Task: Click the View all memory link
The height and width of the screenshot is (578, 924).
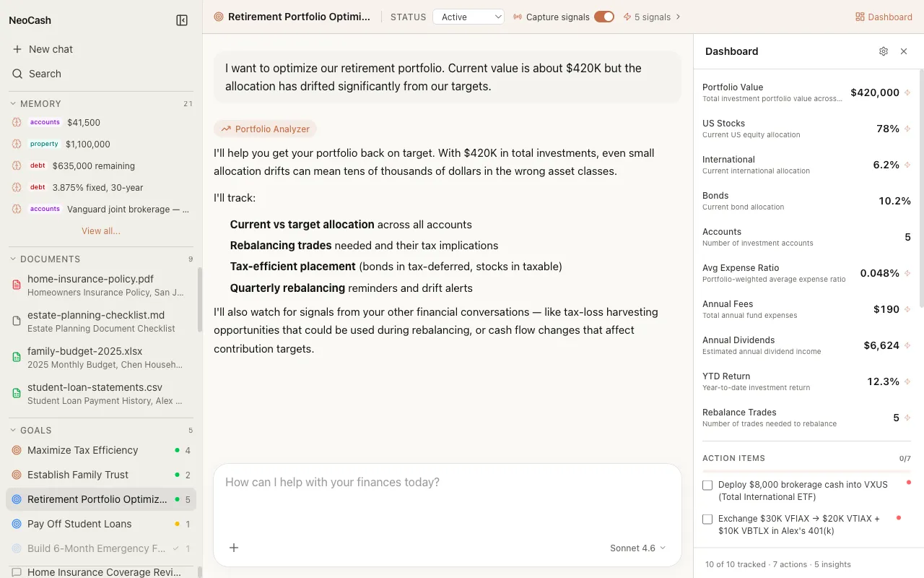Action: [100, 230]
